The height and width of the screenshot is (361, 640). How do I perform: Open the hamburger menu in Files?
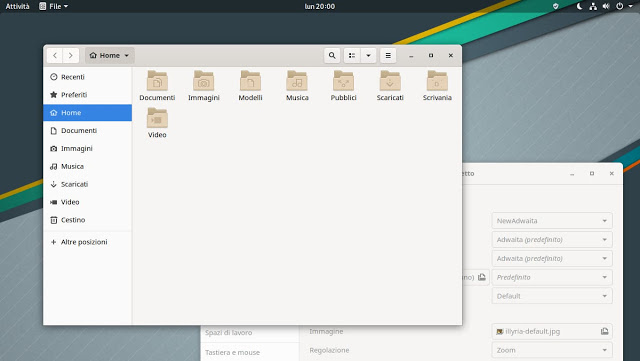click(x=388, y=56)
